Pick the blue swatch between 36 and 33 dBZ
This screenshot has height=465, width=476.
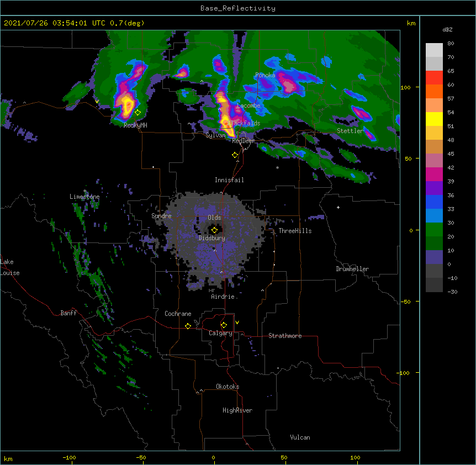[434, 202]
